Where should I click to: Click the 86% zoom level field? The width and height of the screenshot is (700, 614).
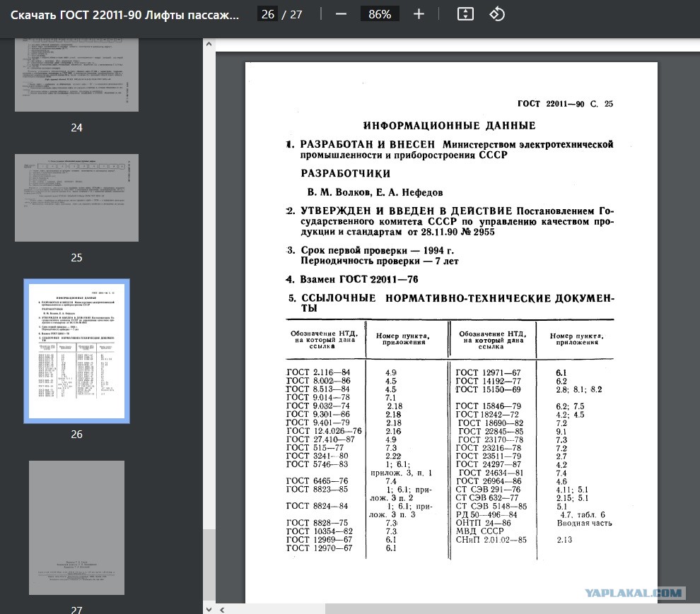[380, 14]
